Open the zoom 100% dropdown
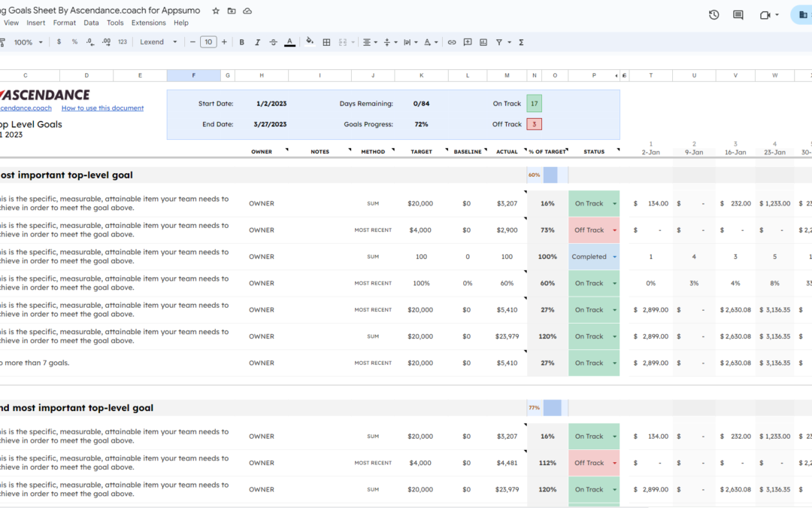This screenshot has width=812, height=508. point(28,42)
